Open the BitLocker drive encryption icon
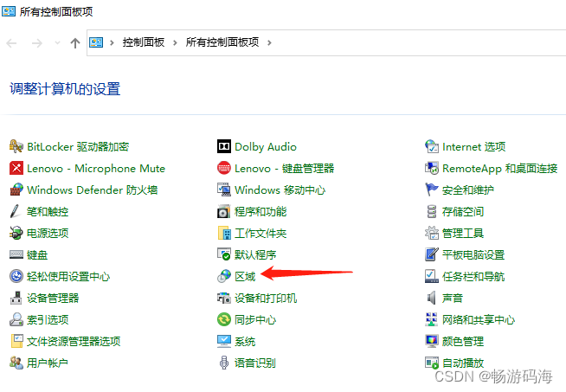This screenshot has height=392, width=566. point(16,146)
